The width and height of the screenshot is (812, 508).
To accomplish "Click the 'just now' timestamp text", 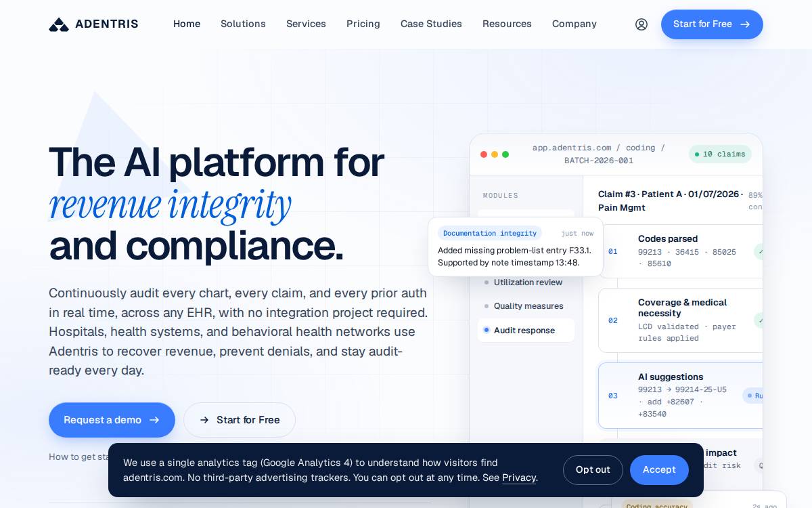I will (577, 234).
